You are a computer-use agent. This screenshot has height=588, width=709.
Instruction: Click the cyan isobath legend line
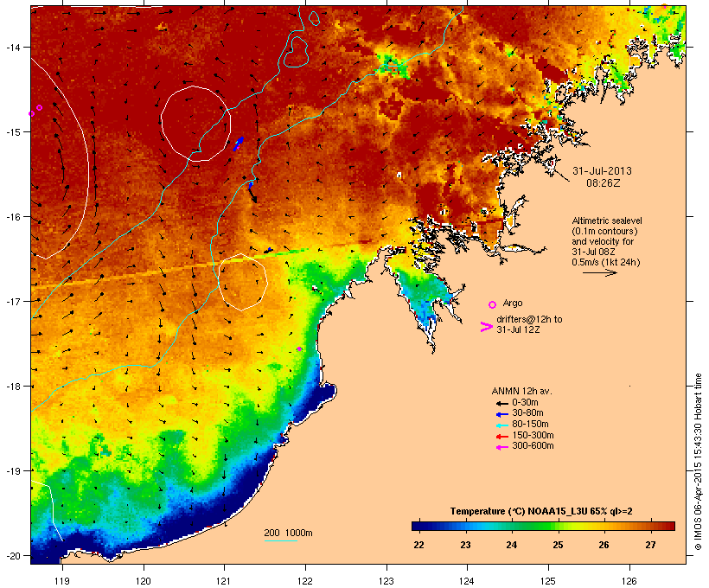click(x=281, y=540)
